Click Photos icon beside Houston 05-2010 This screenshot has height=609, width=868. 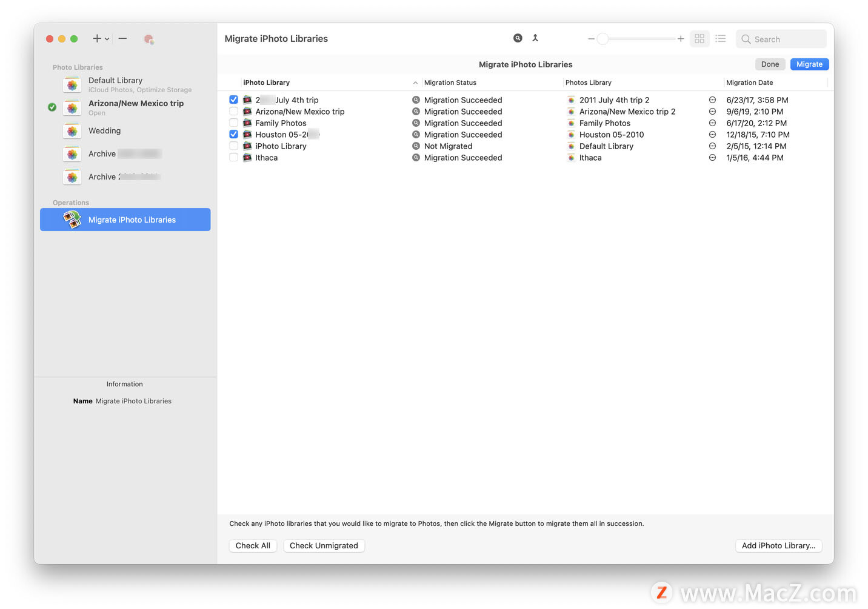[571, 135]
